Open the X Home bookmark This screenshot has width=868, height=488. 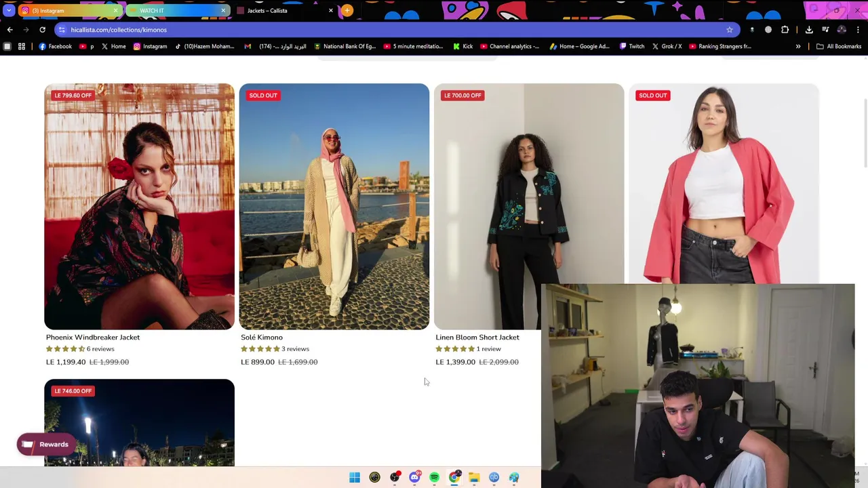[x=113, y=47]
